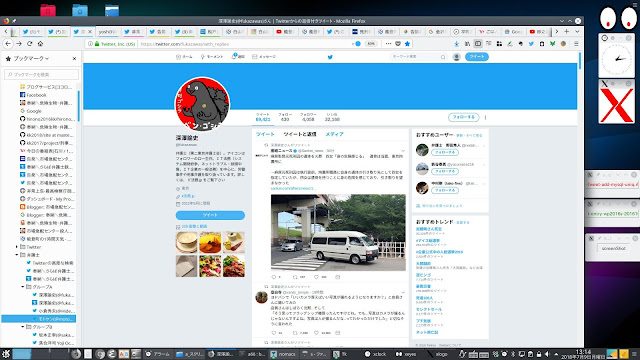The height and width of the screenshot is (360, 640).
Task: Open the xclock taskbar entry
Action: click(375, 354)
